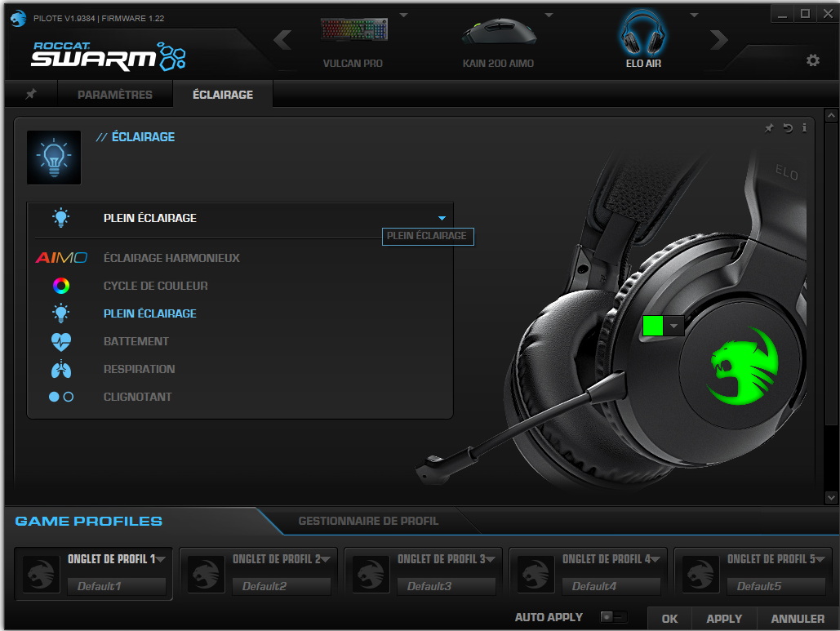Open the Gestionnaire de Profil tab
This screenshot has height=631, width=840.
[x=369, y=521]
